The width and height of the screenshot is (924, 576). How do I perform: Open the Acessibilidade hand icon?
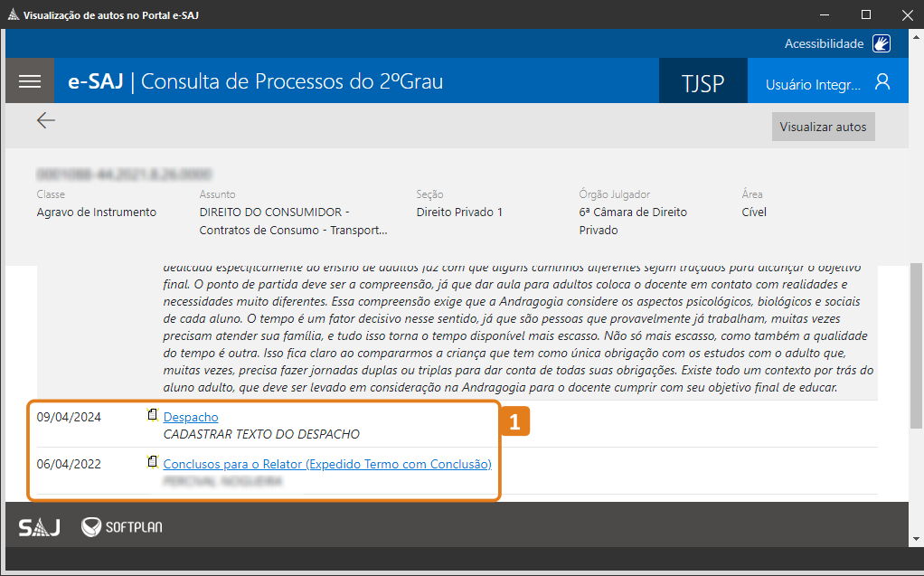882,43
